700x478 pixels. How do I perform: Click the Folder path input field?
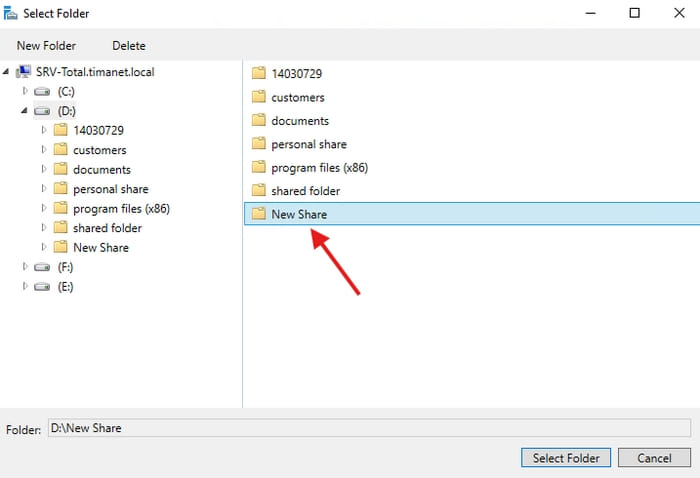point(369,428)
